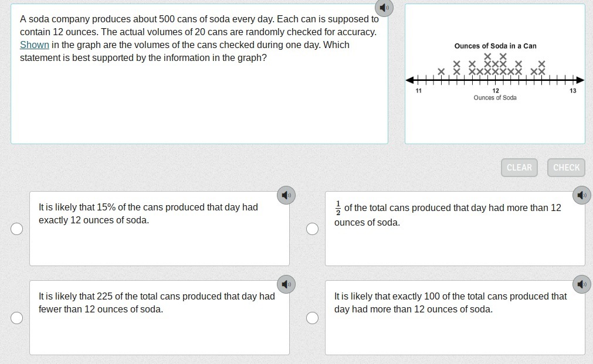593x364 pixels.
Task: Click the graph title 'Ounces of Soda in a Can'
Action: click(495, 46)
